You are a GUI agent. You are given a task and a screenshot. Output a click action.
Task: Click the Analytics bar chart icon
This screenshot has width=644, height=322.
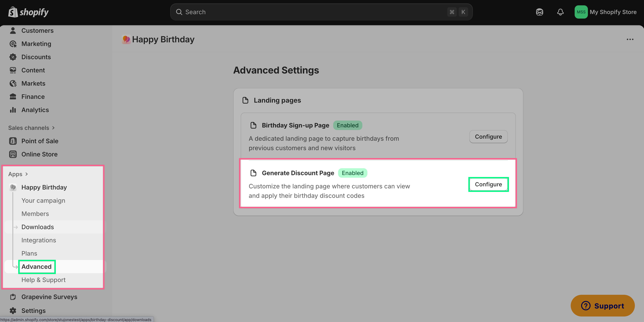(13, 110)
